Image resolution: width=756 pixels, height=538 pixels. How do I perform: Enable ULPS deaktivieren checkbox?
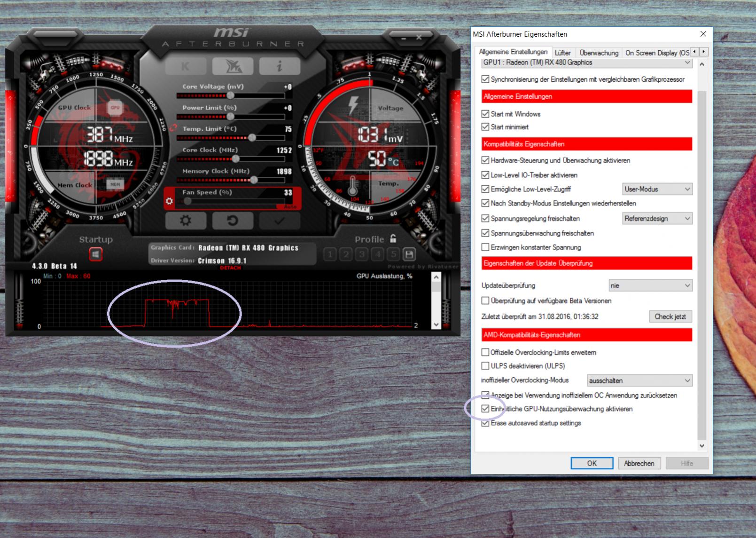pyautogui.click(x=485, y=366)
